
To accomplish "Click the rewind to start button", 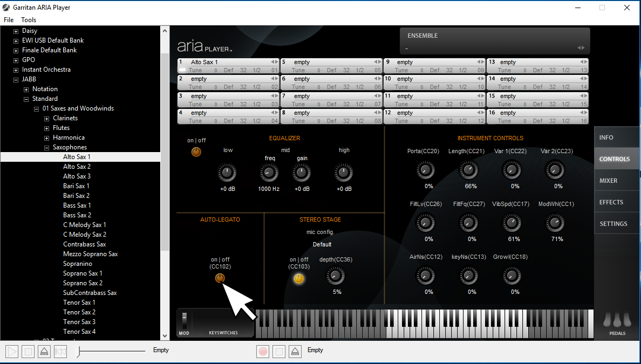I will point(60,352).
